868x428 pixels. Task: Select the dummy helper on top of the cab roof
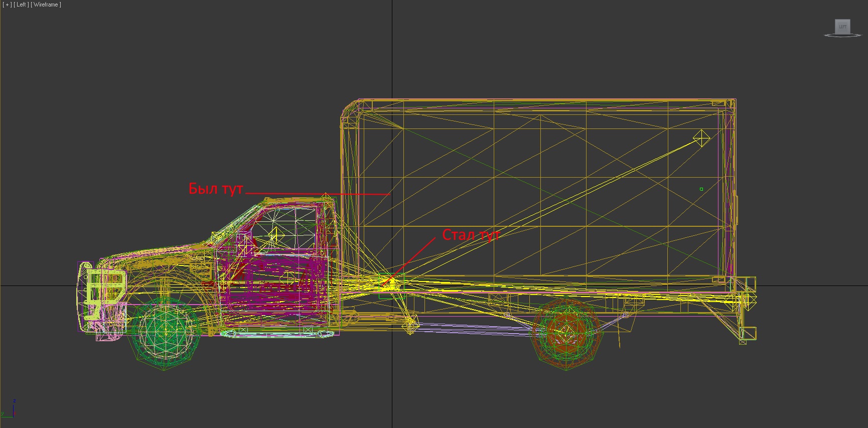point(326,197)
